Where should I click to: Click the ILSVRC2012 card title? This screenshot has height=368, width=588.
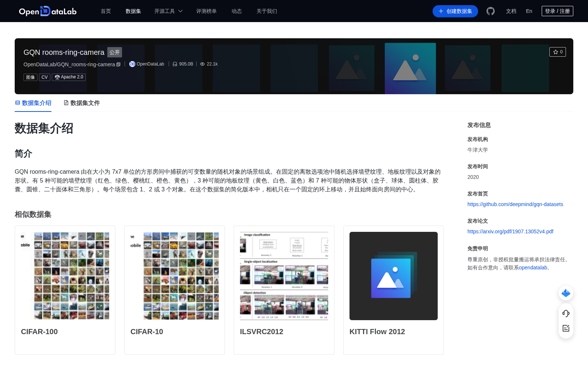[x=262, y=332]
